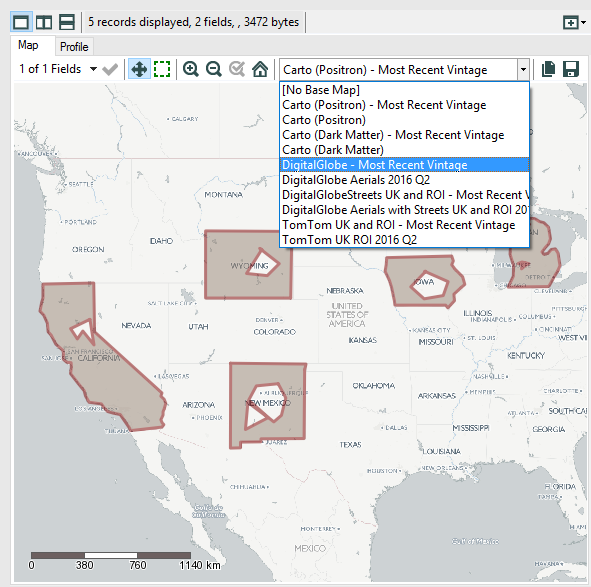The height and width of the screenshot is (587, 591).
Task: Select DigitalGlobe Aerials 2016 Q2
Action: tap(404, 180)
